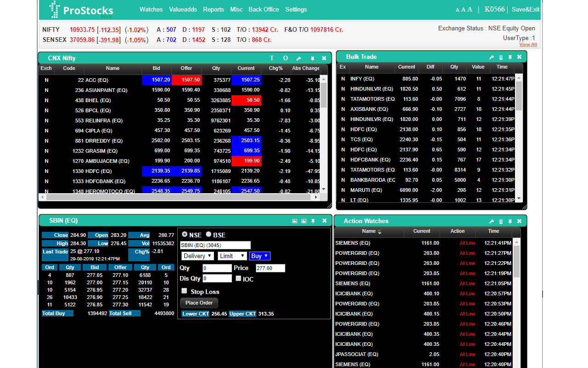Open Bulk Trade wrench settings
588x368 pixels.
[x=492, y=57]
